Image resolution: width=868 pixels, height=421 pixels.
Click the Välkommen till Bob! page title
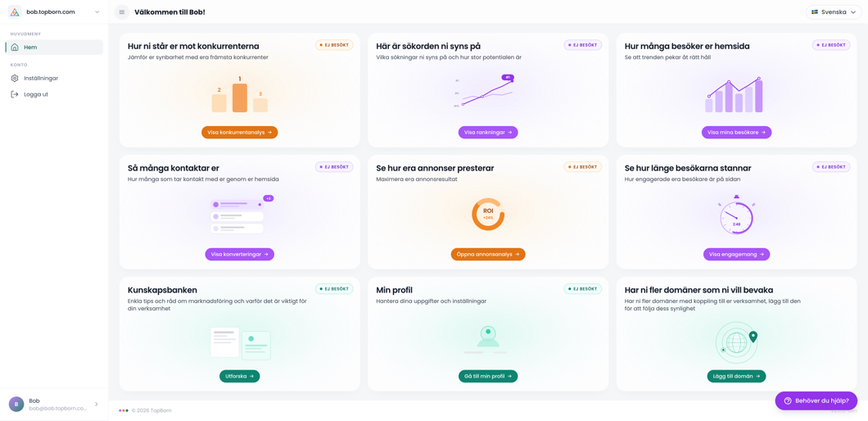[170, 11]
